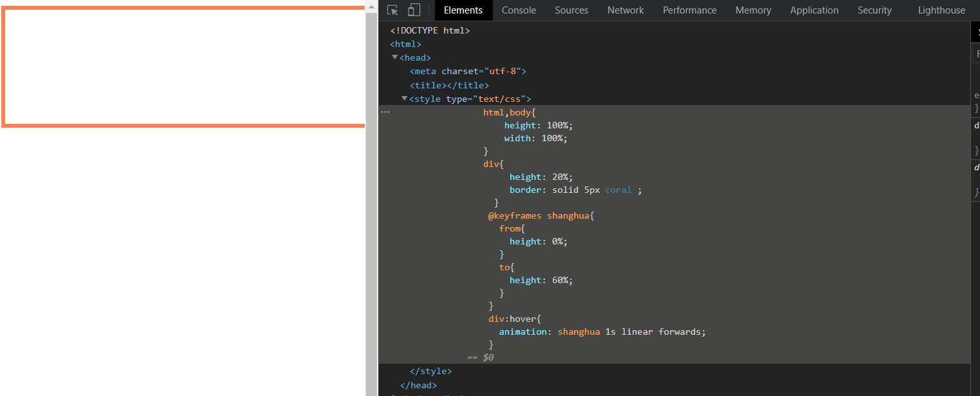Click the "height: 0%;" declaration

click(538, 241)
